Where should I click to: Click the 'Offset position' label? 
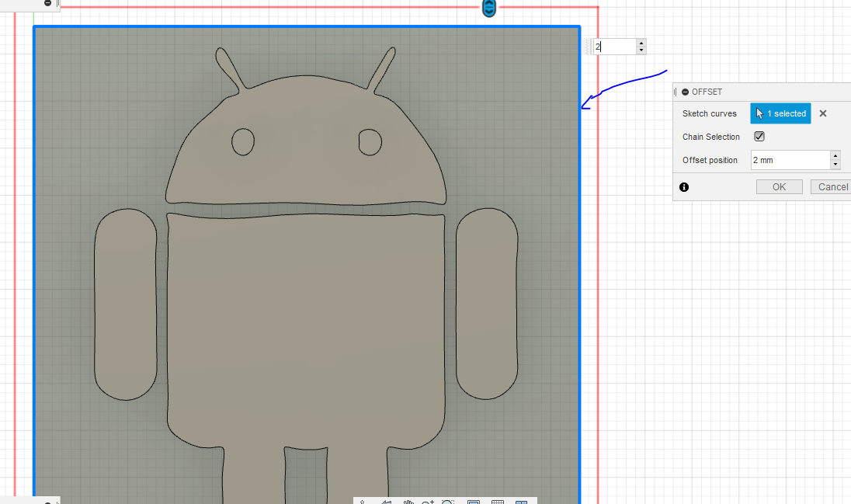tap(710, 160)
